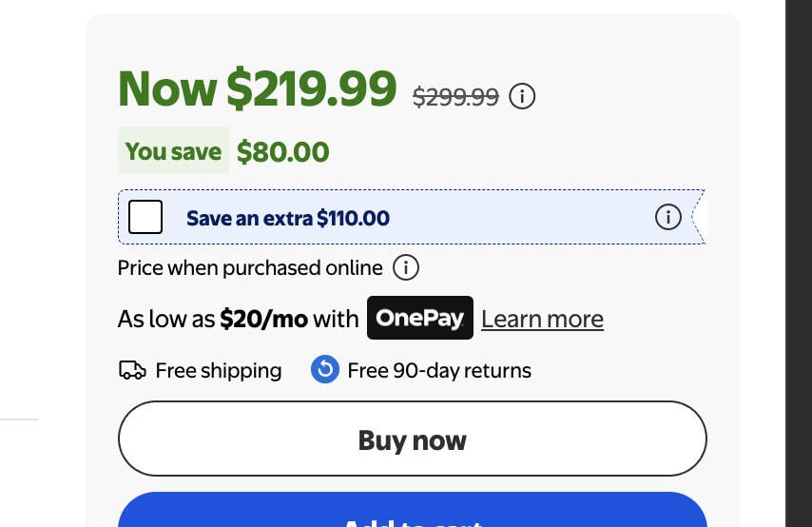Image resolution: width=812 pixels, height=527 pixels.
Task: Click the blue 90-day returns arrow icon
Action: point(324,369)
